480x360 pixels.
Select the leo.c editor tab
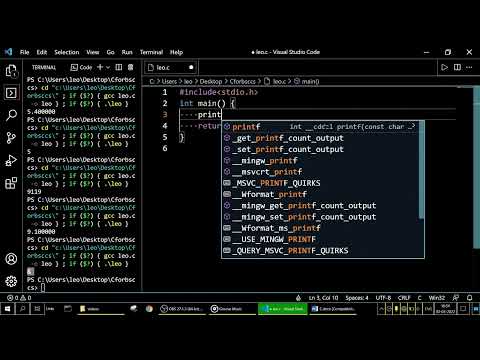pos(171,67)
